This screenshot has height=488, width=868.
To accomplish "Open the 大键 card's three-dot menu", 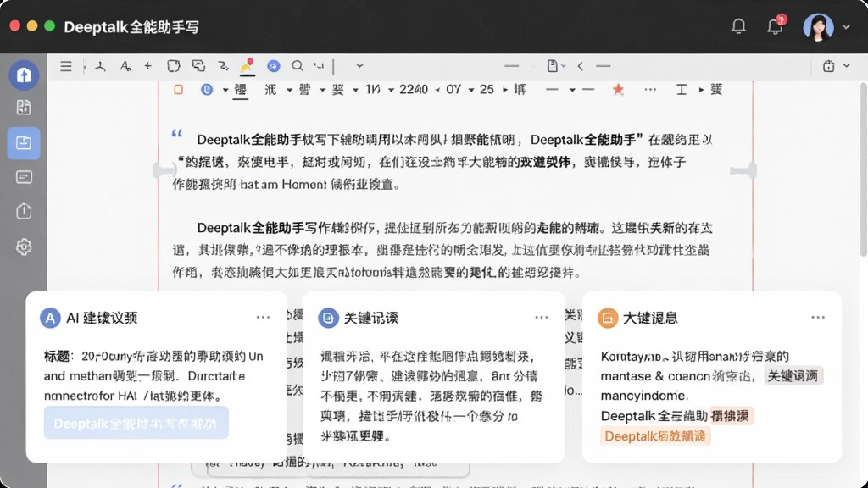I will [818, 318].
